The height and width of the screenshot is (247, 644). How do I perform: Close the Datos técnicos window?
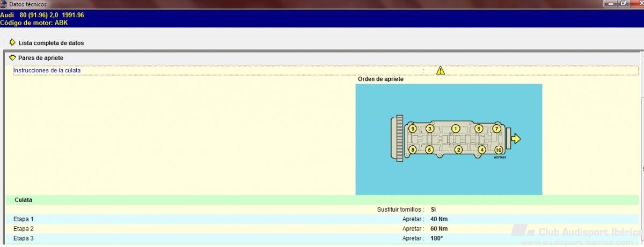[636, 3]
